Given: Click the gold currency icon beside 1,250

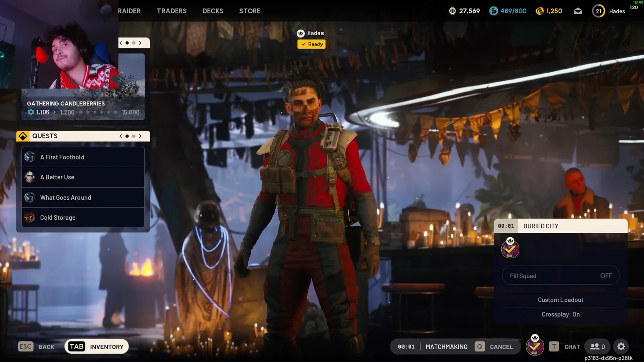Looking at the screenshot, I should (x=539, y=11).
